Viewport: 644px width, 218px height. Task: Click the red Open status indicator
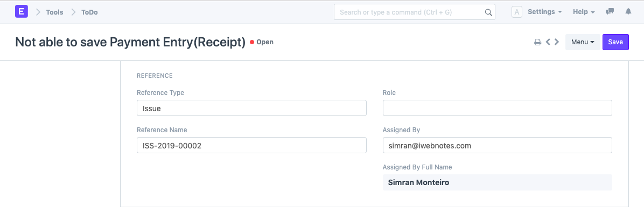point(262,42)
